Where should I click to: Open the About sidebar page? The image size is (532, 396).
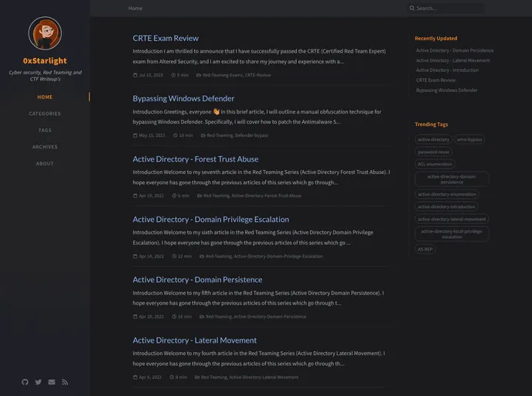[x=45, y=163]
